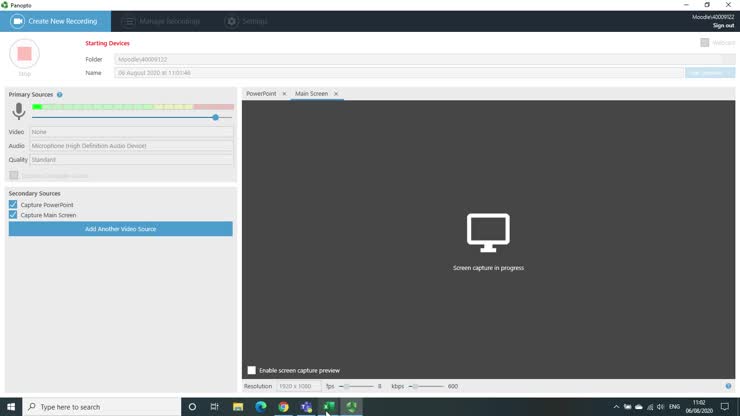Close the Main Screen tab with its X

pyautogui.click(x=336, y=94)
